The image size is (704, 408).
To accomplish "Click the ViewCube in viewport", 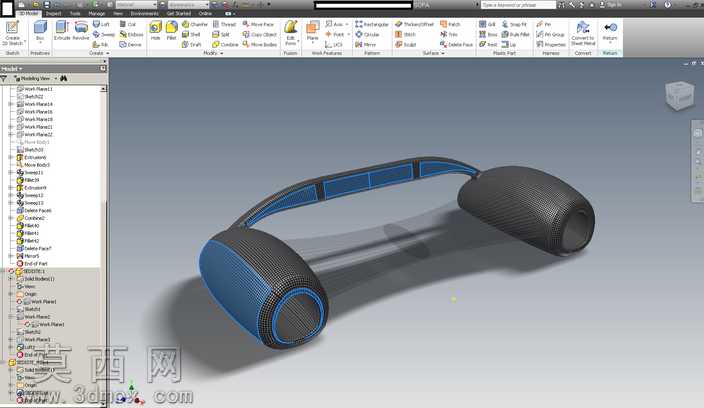I will (x=680, y=95).
